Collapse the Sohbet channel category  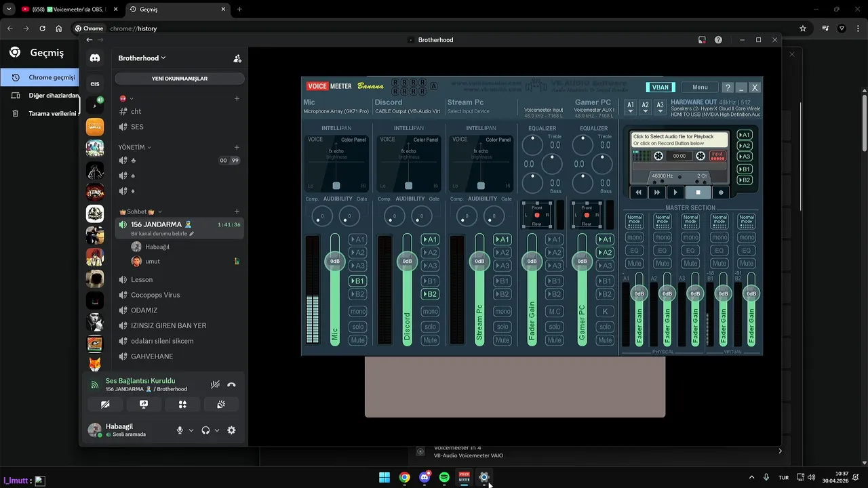(141, 211)
